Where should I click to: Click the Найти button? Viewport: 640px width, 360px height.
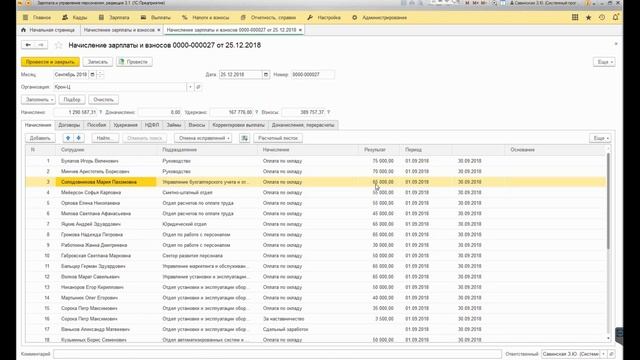105,138
